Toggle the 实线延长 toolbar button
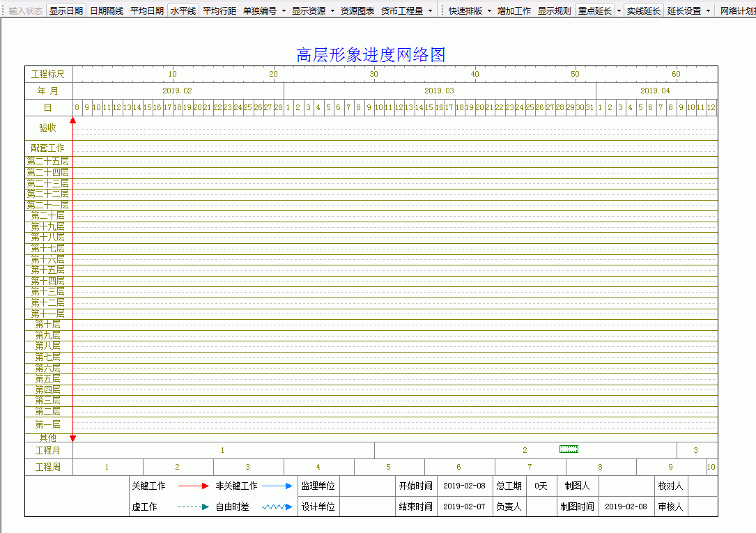This screenshot has width=756, height=533. 643,10
